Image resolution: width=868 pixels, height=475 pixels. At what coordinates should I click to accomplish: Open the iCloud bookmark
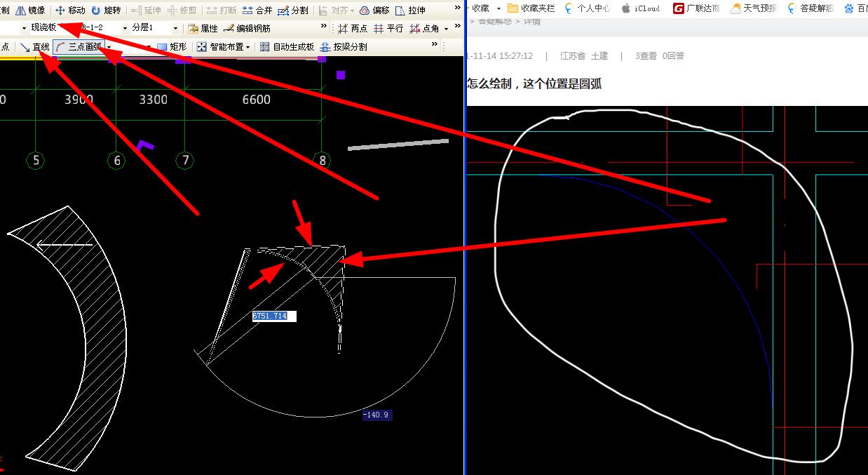(640, 8)
